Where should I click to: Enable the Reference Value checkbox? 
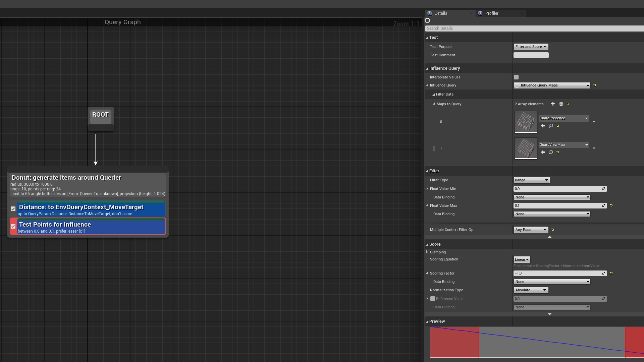point(433,299)
